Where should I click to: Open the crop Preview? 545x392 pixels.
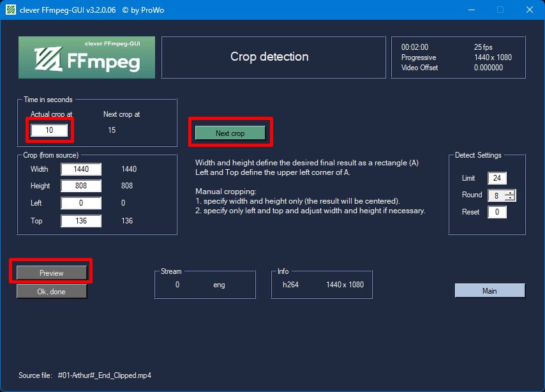coord(52,273)
